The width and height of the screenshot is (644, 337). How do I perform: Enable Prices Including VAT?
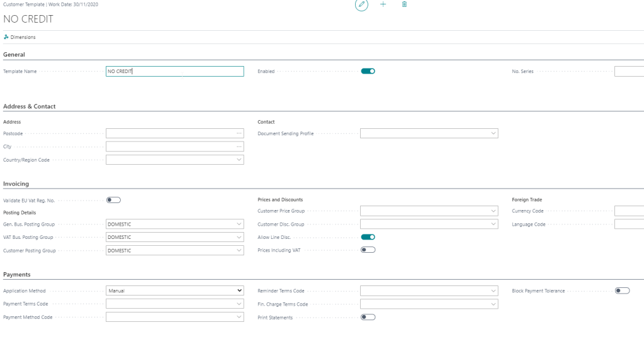click(368, 250)
